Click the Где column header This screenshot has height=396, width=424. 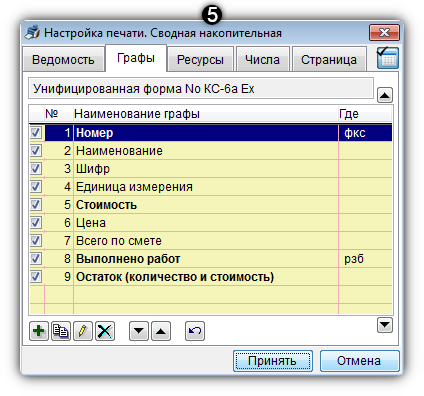point(365,114)
